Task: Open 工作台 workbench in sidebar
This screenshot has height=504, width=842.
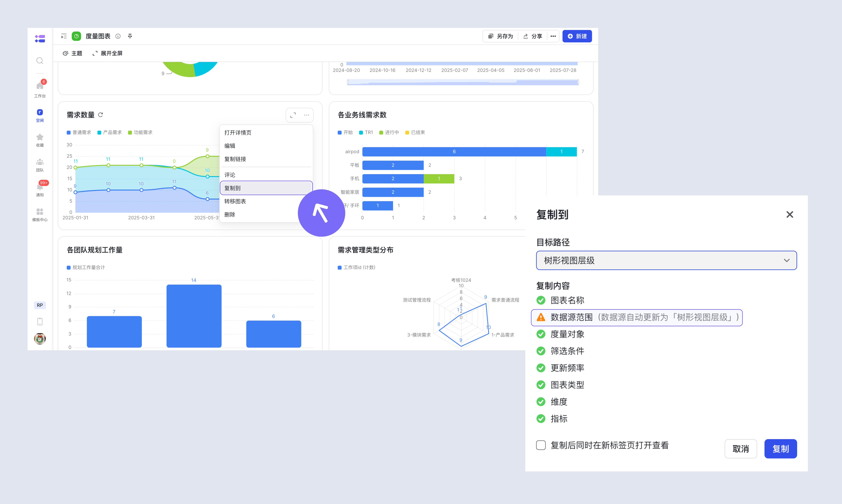Action: click(x=40, y=89)
